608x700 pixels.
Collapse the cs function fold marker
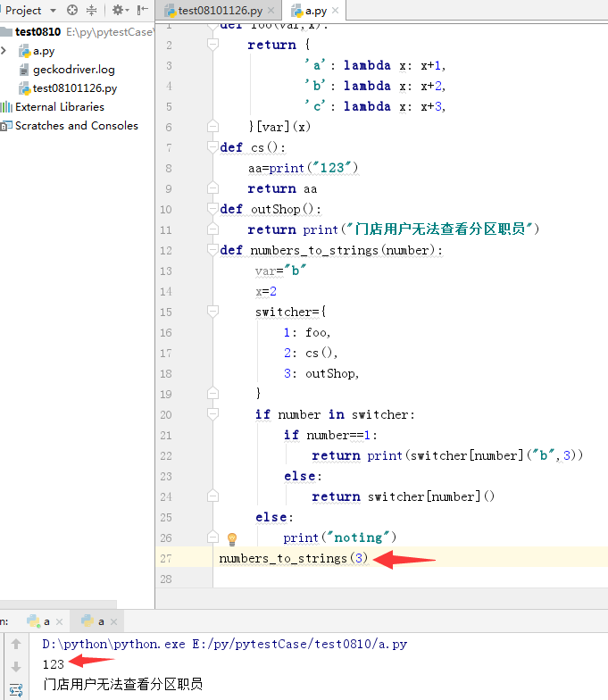(x=213, y=147)
